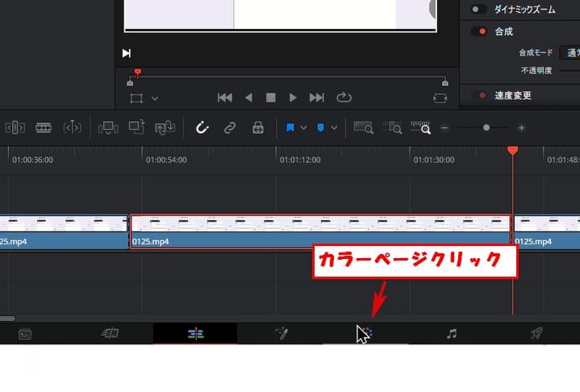Open the 合成モード dropdown

click(x=571, y=52)
